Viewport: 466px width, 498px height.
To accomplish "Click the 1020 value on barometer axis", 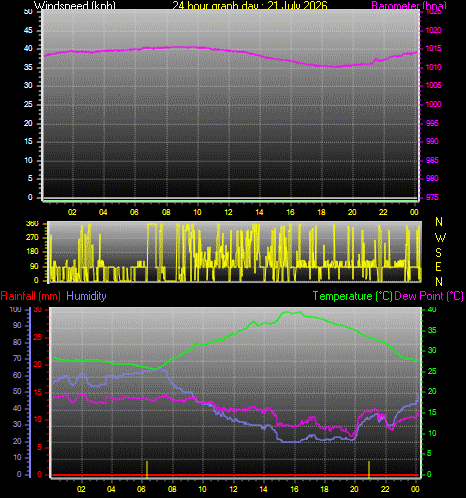I will 433,30.
